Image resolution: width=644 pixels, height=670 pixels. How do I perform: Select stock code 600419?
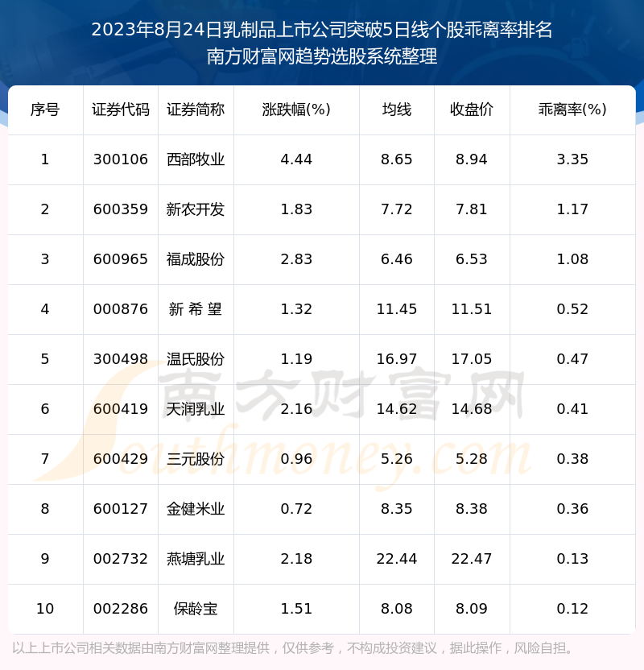(121, 409)
